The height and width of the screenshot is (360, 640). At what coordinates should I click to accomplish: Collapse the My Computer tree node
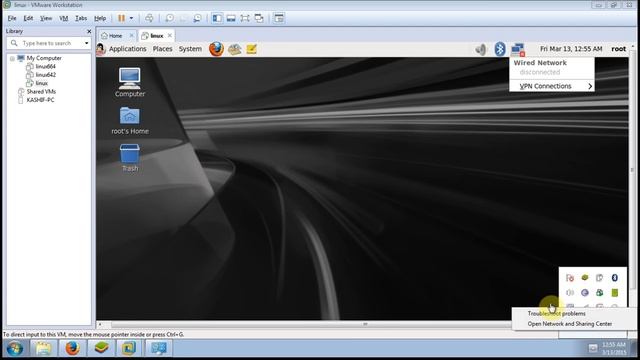coord(12,58)
